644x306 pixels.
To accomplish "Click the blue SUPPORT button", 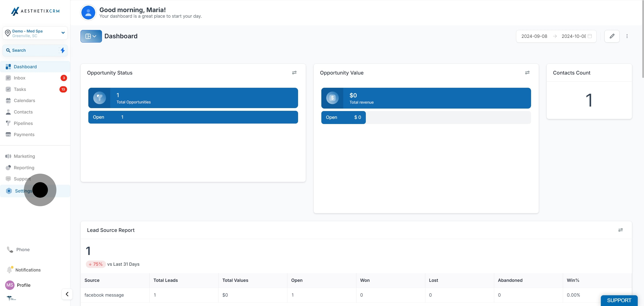I will [619, 300].
